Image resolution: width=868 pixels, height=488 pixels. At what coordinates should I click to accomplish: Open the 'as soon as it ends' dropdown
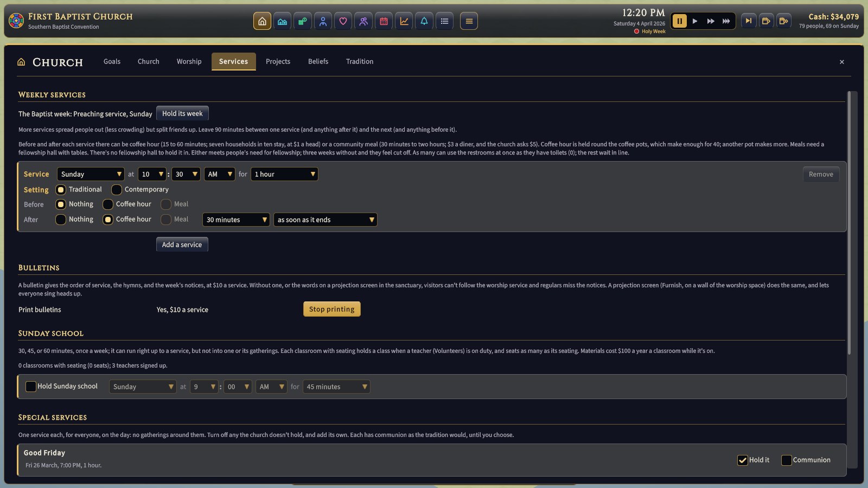pos(325,220)
